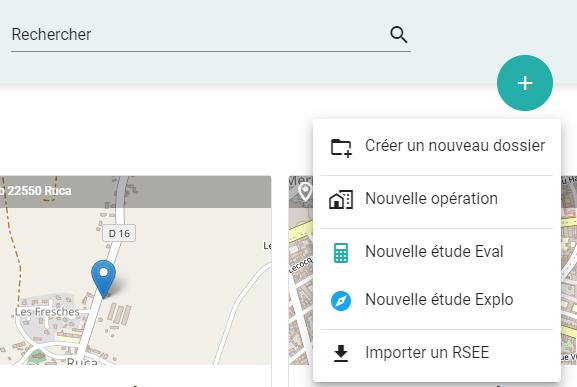Click the teal calculator Eval icon
The image size is (577, 387).
coord(341,253)
